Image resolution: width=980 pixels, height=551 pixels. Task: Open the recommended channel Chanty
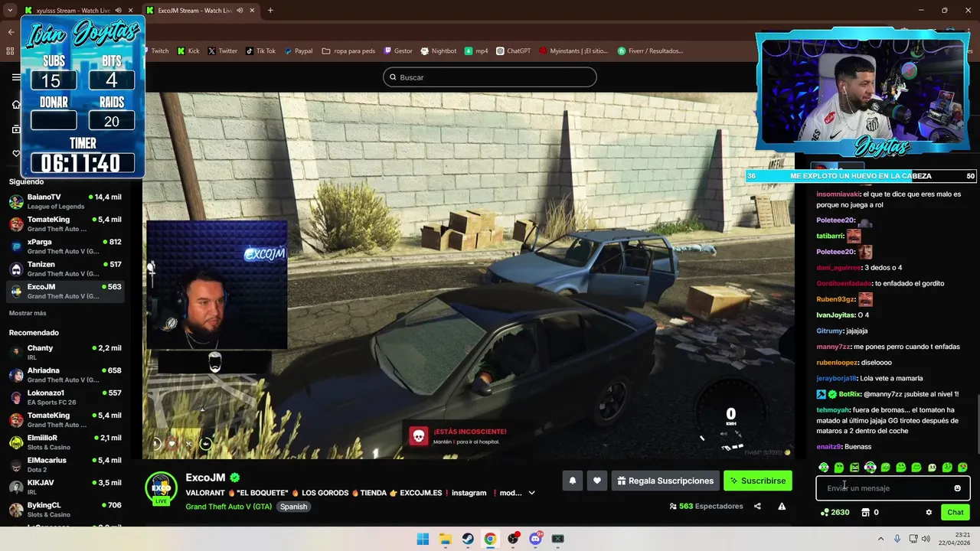tap(65, 352)
